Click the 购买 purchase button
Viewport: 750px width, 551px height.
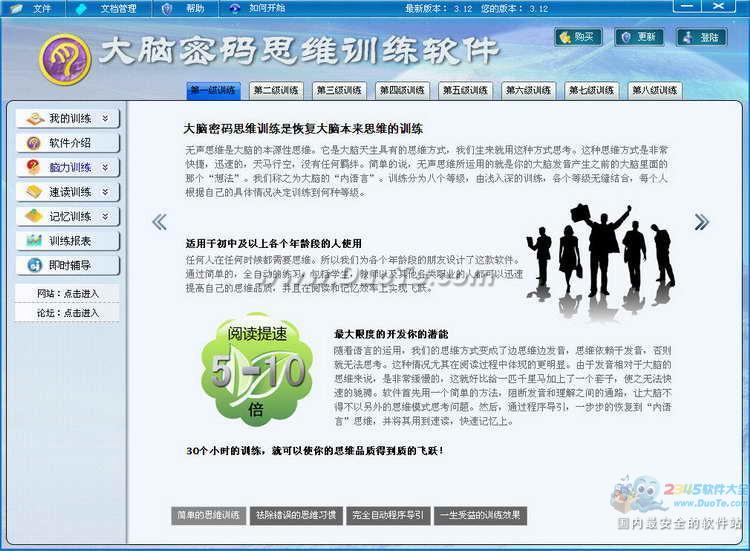[578, 37]
